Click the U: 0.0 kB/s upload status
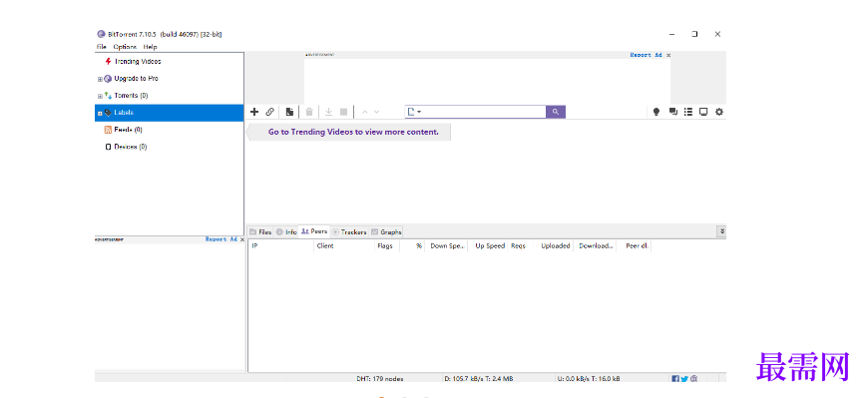Viewport: 868px width, 398px height. [589, 379]
